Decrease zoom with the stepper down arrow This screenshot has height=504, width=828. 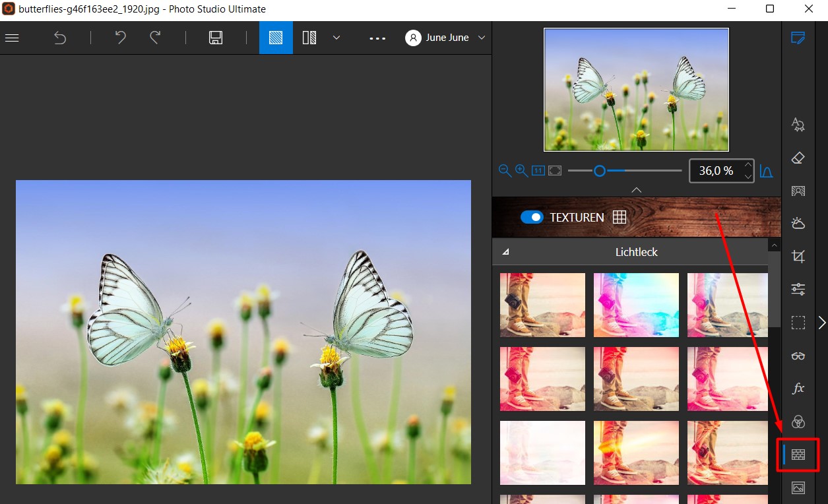(748, 177)
